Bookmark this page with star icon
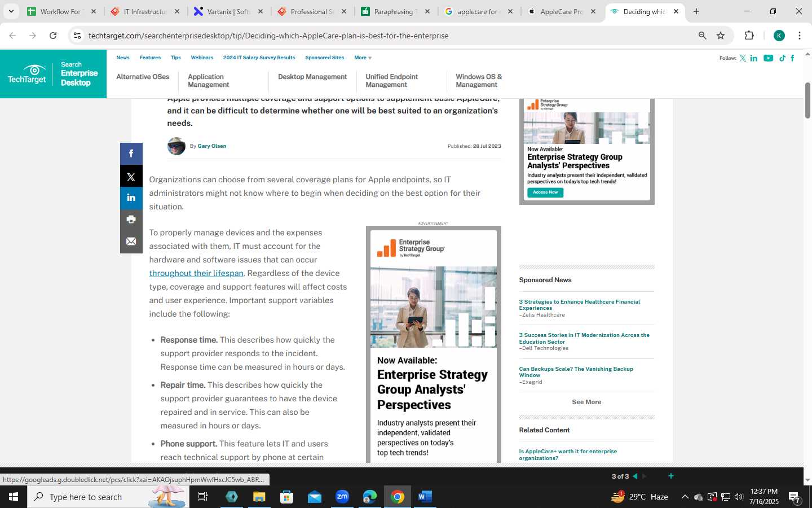Image resolution: width=812 pixels, height=508 pixels. click(x=721, y=36)
